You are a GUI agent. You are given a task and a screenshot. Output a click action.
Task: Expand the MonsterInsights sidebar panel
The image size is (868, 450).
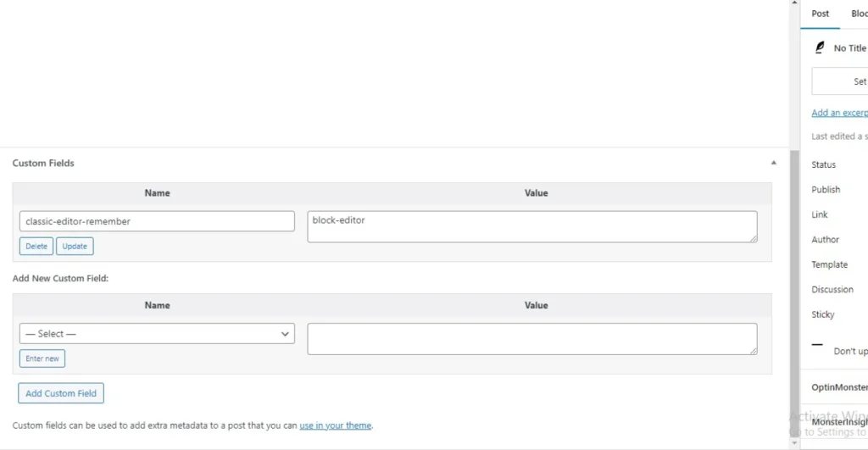click(839, 422)
